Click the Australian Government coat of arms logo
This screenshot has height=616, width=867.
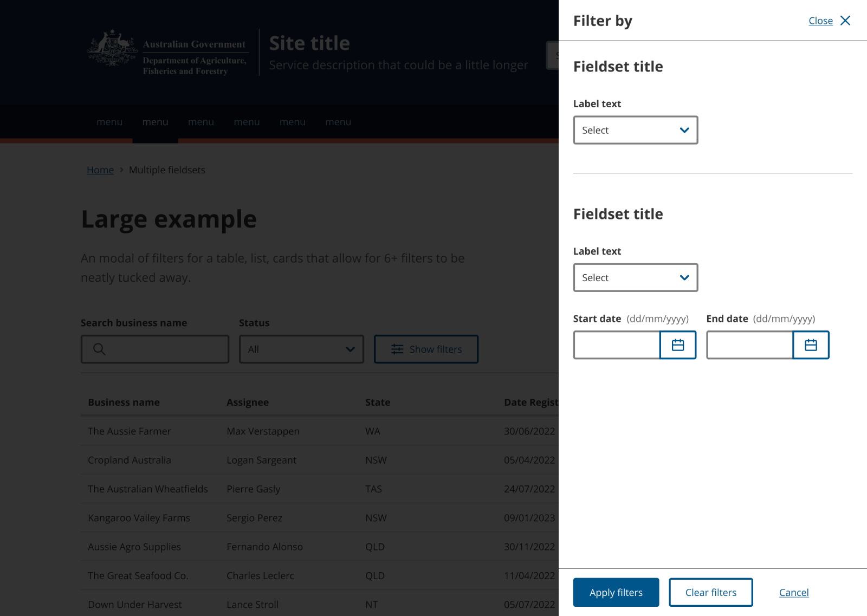(112, 51)
